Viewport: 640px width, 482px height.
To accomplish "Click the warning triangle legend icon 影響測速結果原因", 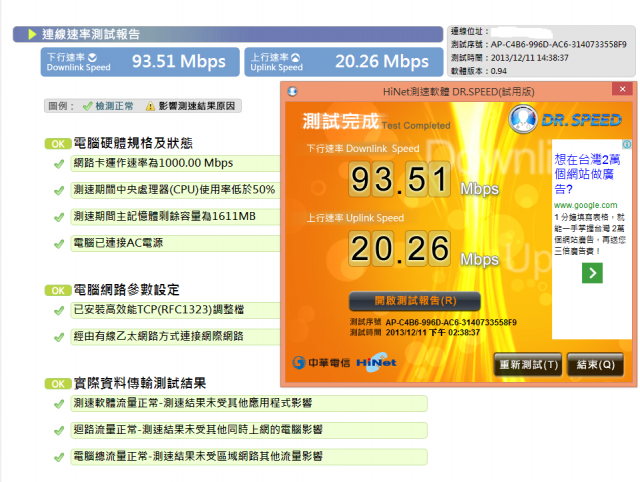I will [150, 107].
